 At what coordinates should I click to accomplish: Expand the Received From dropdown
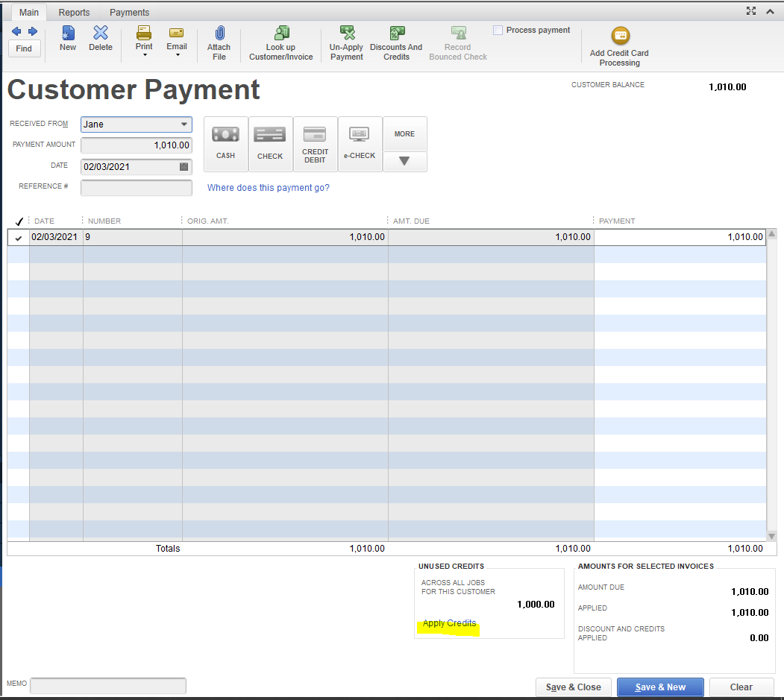point(184,124)
